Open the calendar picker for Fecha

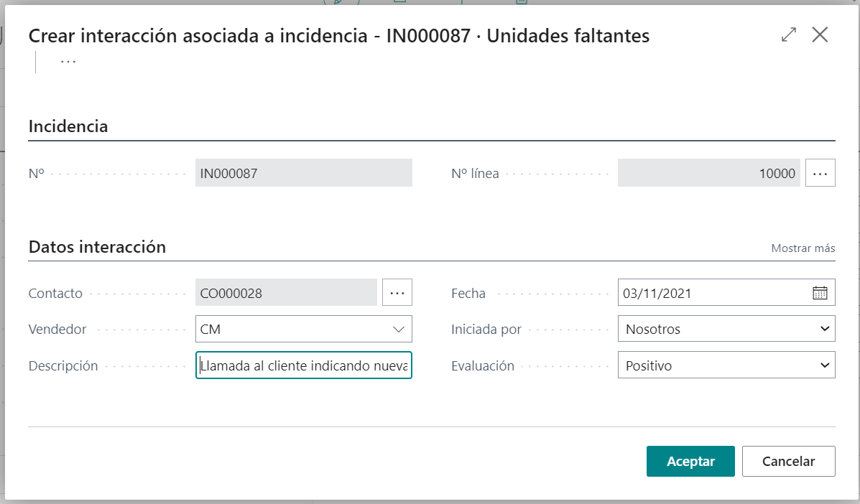coord(820,293)
